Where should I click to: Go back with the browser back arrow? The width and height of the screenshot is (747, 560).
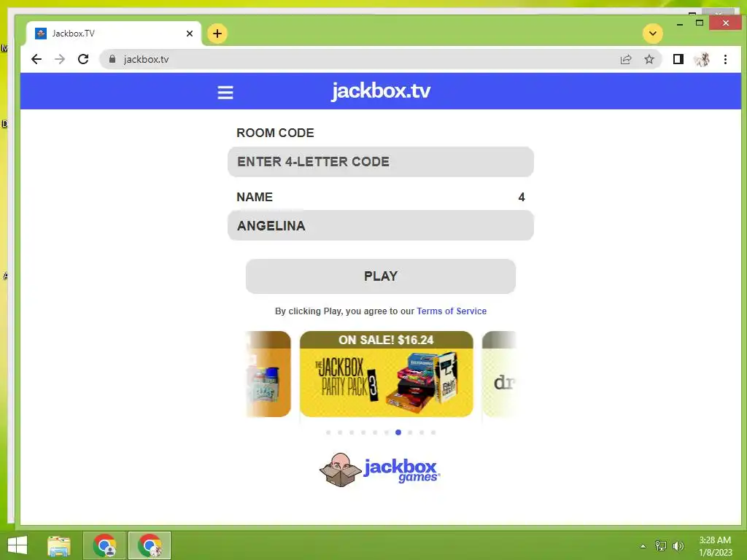(36, 59)
